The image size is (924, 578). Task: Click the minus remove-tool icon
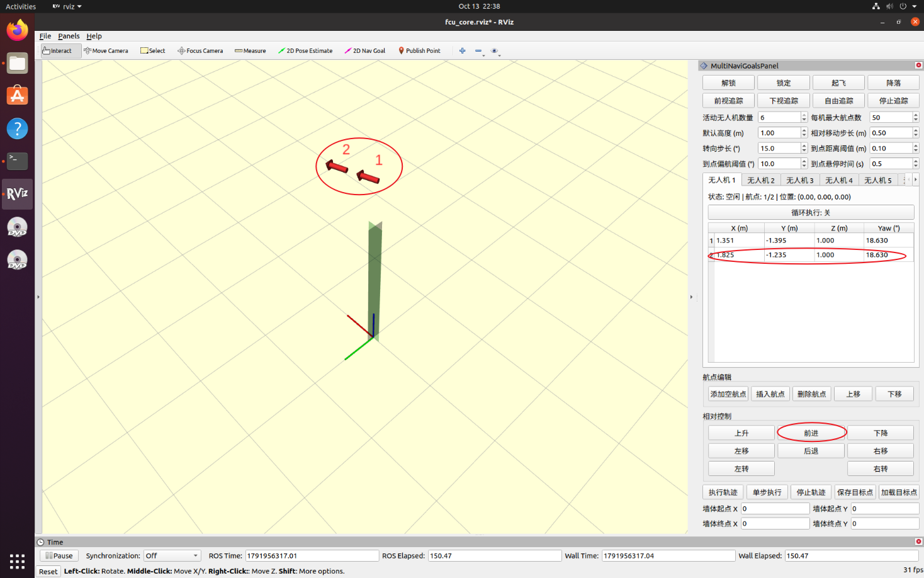tap(478, 51)
